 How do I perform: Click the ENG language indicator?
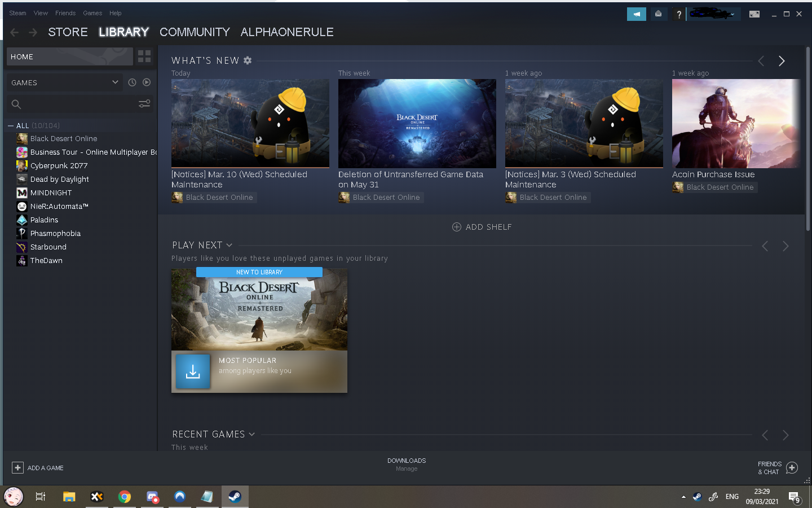[732, 497]
